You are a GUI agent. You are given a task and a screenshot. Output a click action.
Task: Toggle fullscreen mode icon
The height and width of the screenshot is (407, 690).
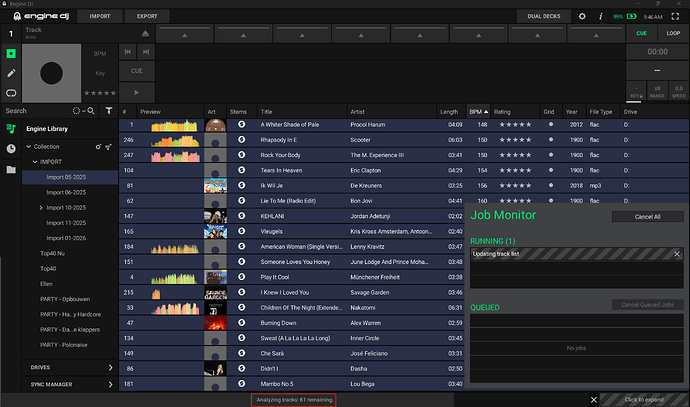point(675,16)
